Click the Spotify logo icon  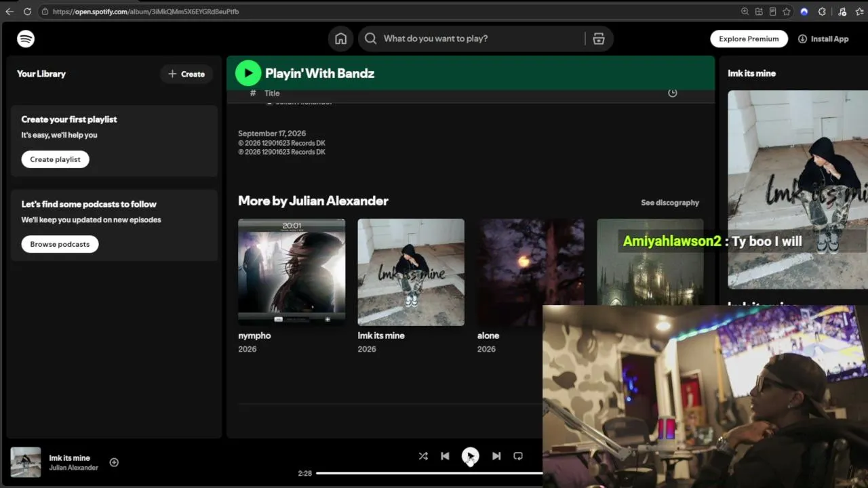click(26, 39)
